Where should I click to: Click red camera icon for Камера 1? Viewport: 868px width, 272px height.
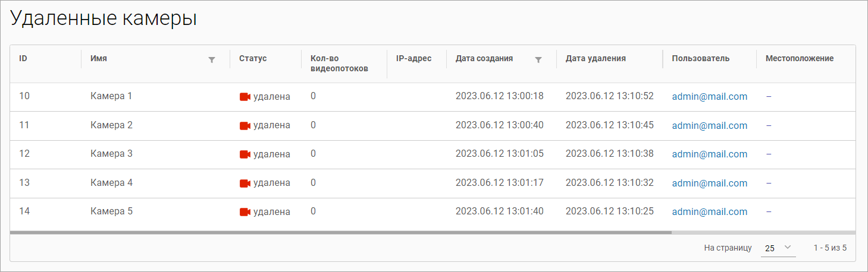coord(245,97)
